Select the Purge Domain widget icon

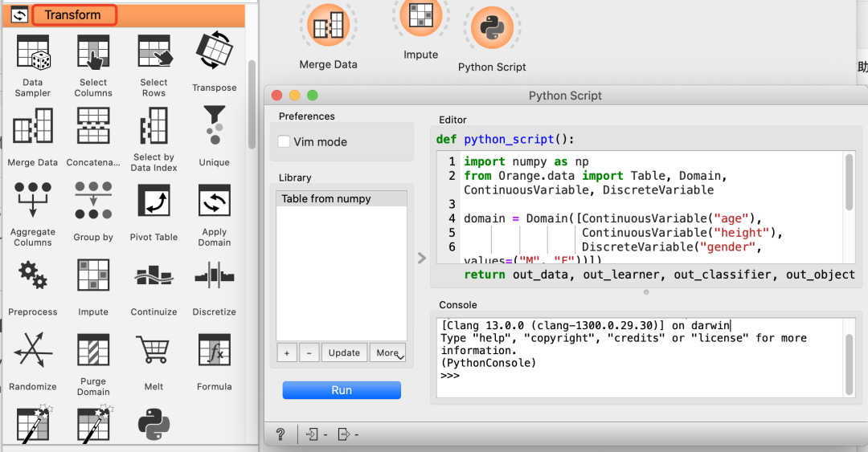click(93, 350)
